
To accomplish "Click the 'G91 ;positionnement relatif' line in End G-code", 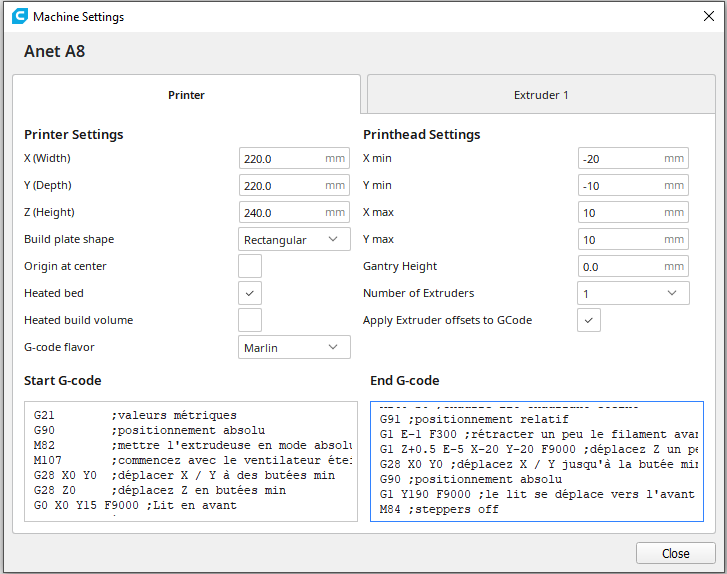I will [474, 419].
